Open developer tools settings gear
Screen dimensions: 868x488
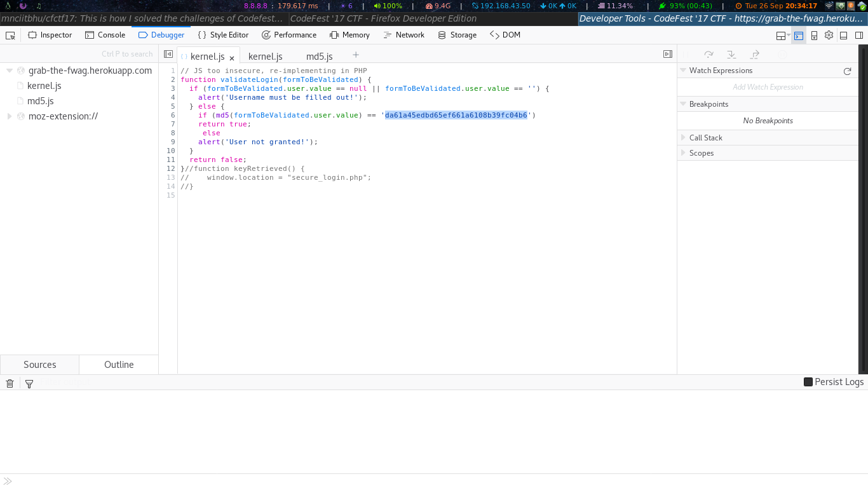coord(829,35)
